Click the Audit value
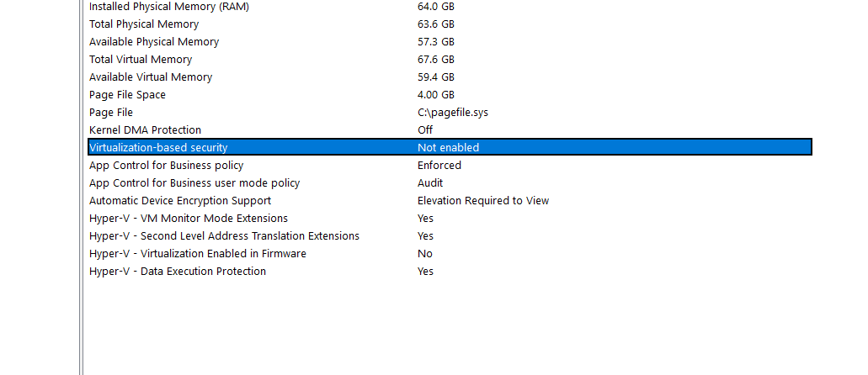868x375 pixels. [430, 183]
